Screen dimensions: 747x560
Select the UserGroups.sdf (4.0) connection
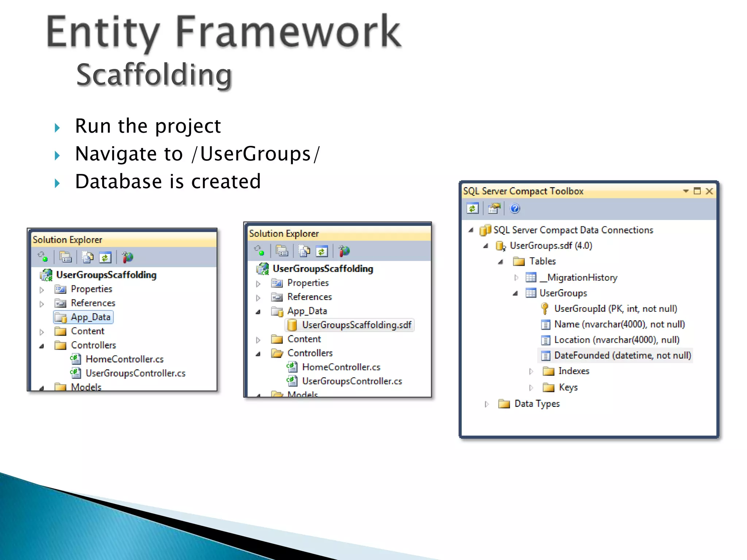point(550,246)
